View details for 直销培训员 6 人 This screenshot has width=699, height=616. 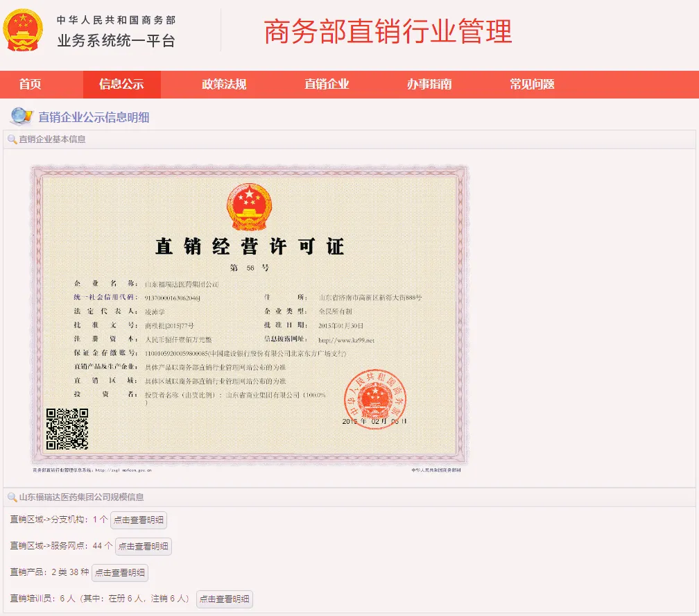[x=225, y=599]
